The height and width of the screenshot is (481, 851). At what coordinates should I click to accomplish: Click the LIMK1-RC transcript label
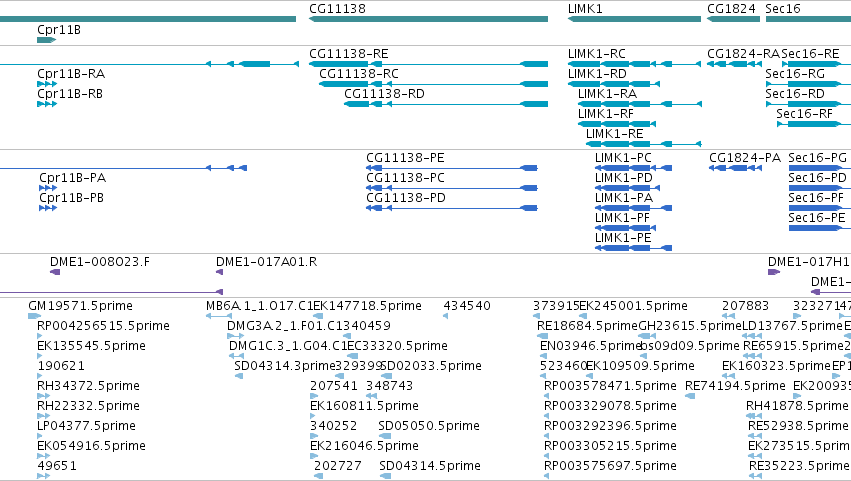(596, 54)
